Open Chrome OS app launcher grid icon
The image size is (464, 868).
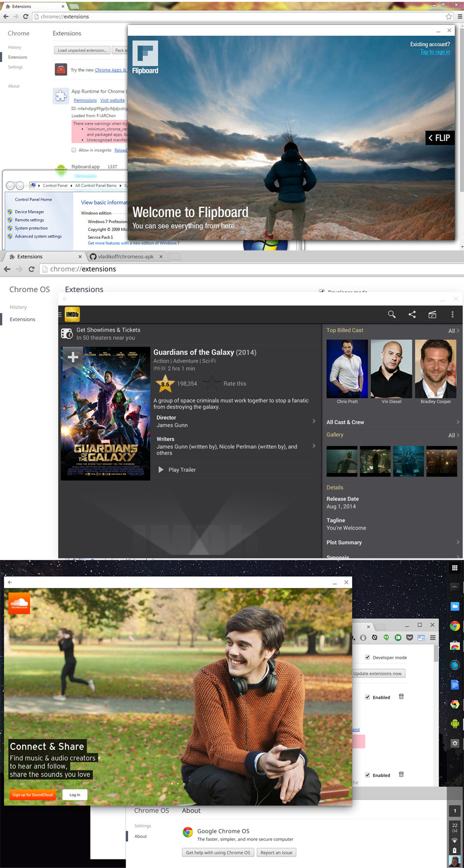click(455, 568)
